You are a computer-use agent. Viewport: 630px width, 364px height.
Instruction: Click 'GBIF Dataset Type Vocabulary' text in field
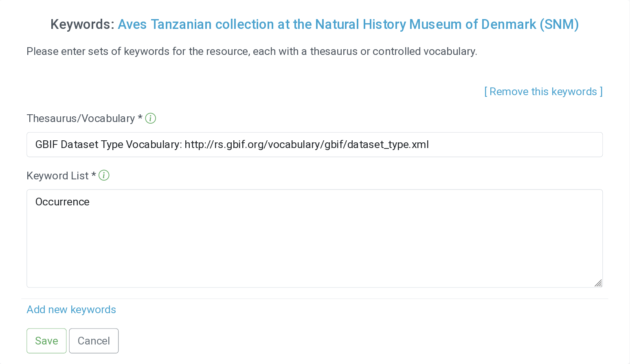tap(108, 145)
